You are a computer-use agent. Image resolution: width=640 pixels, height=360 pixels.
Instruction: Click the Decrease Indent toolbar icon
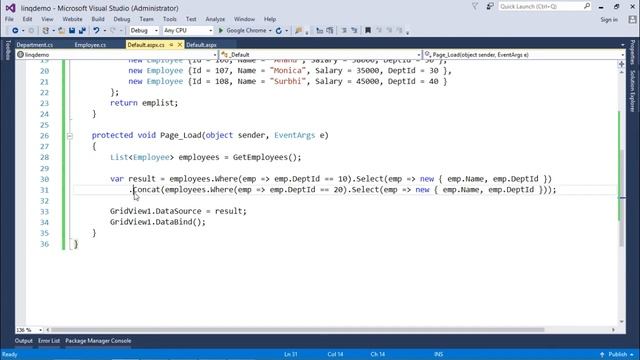320,31
